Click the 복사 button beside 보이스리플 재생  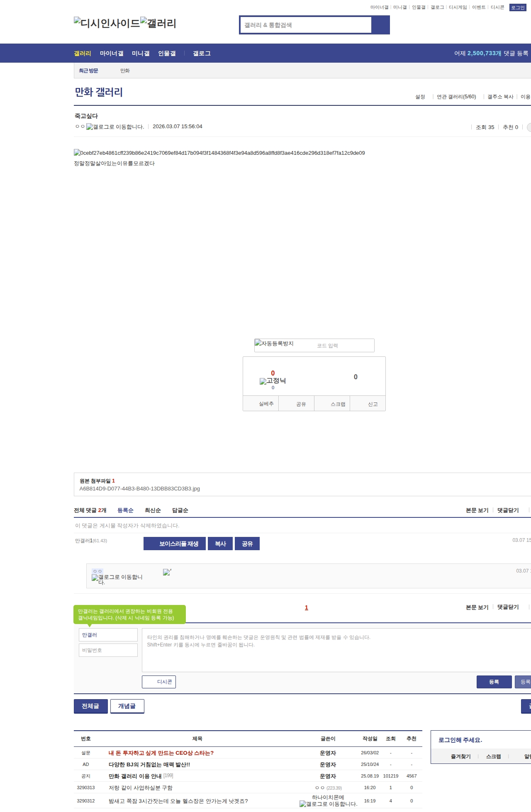pyautogui.click(x=220, y=544)
